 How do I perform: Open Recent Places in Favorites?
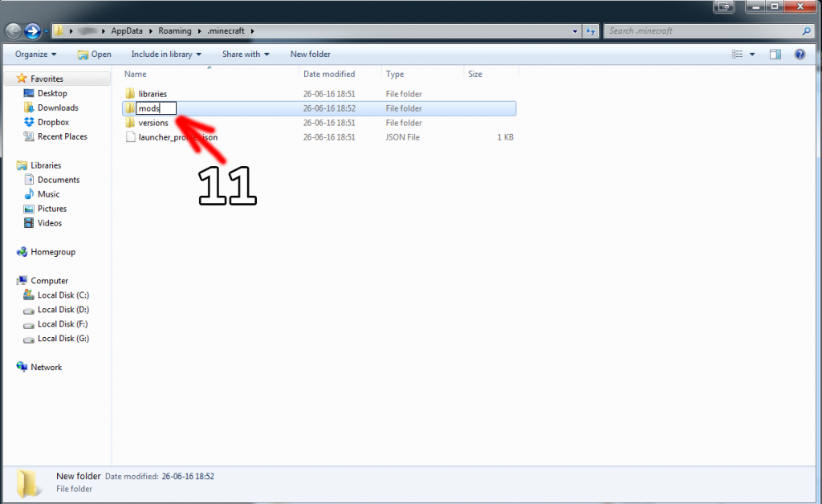tap(63, 136)
